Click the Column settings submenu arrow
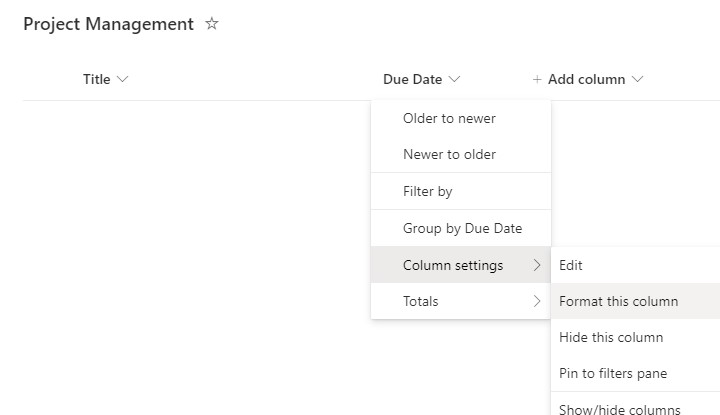 [537, 265]
